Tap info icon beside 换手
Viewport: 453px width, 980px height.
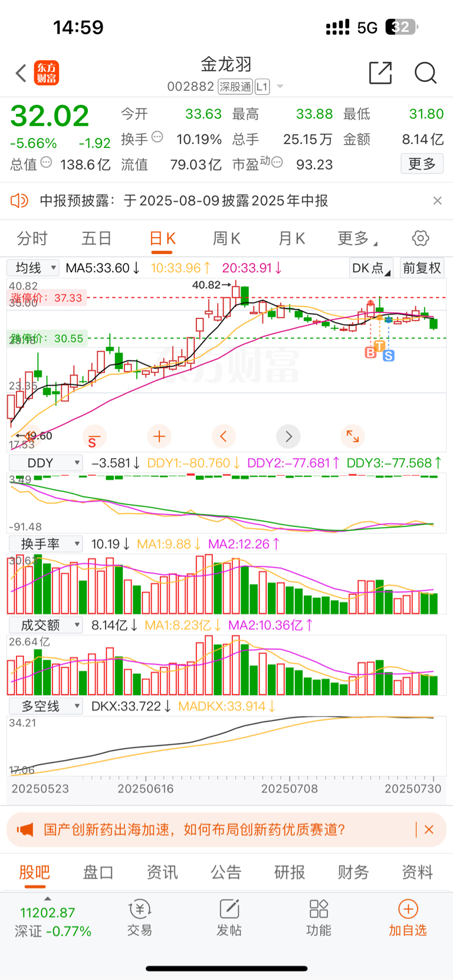[x=157, y=137]
